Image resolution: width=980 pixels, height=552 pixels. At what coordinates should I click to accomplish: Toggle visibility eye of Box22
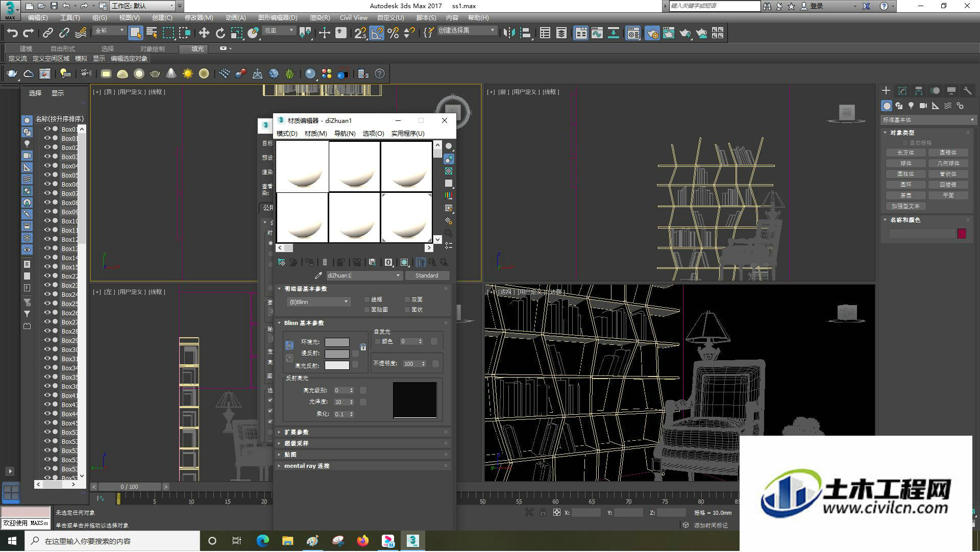pos(47,276)
